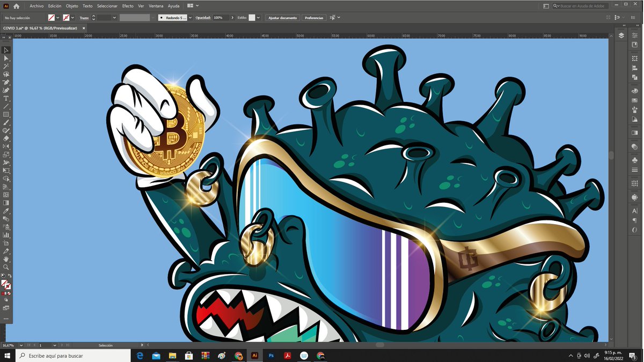
Task: Open the Ventana menu
Action: (x=156, y=6)
